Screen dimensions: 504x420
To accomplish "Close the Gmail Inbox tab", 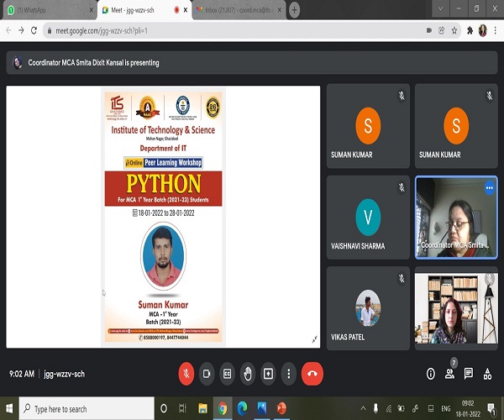I will tap(280, 10).
